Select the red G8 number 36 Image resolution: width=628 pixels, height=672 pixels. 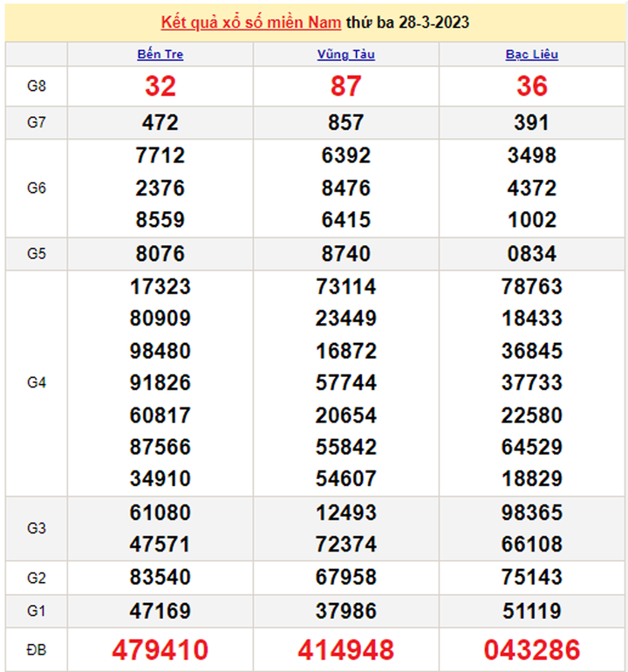pyautogui.click(x=532, y=86)
